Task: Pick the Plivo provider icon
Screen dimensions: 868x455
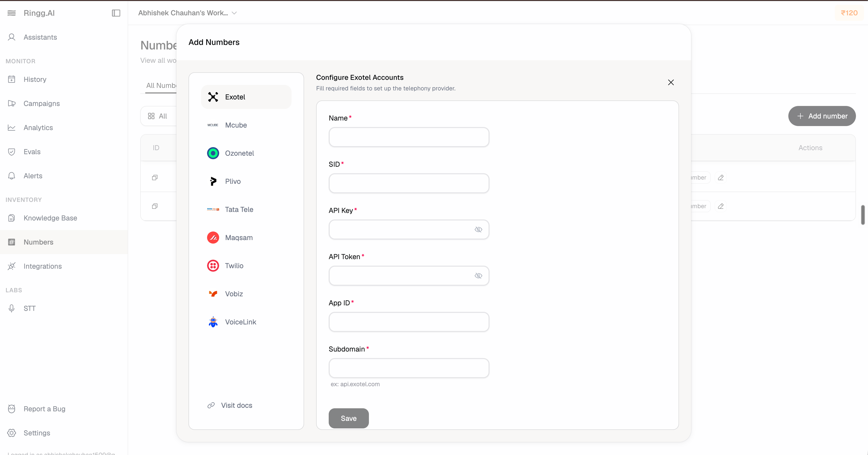Action: coord(213,181)
